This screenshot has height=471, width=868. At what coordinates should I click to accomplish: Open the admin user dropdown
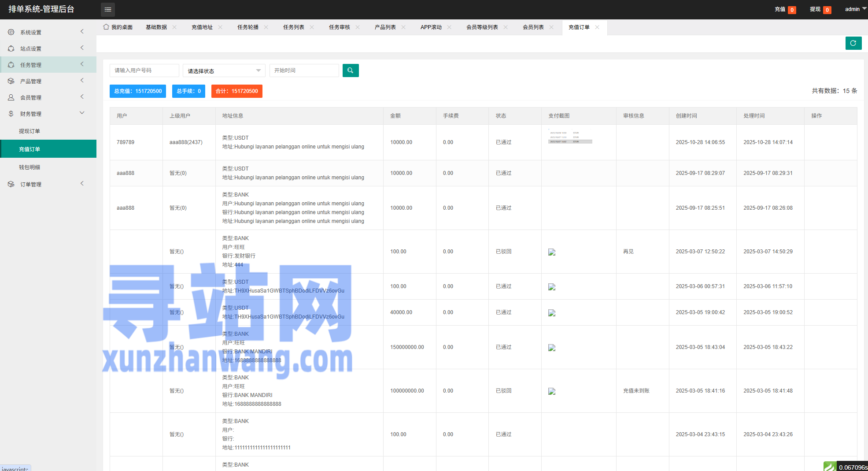855,9
